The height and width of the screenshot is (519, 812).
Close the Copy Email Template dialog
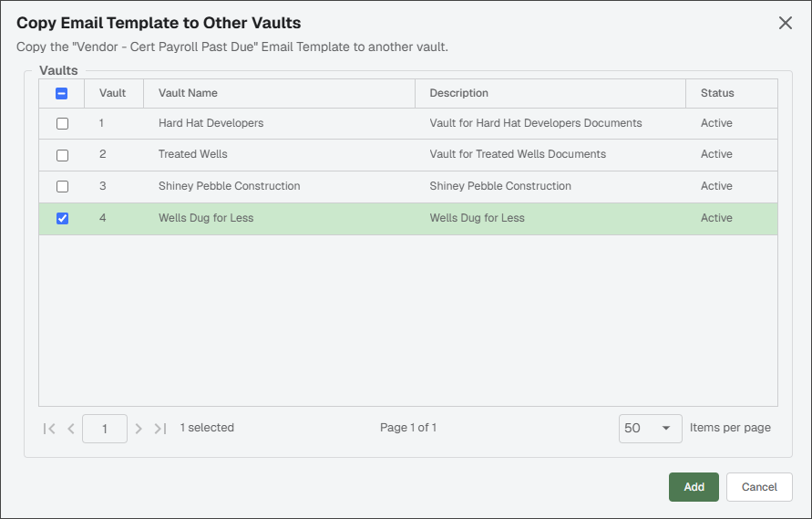(785, 23)
